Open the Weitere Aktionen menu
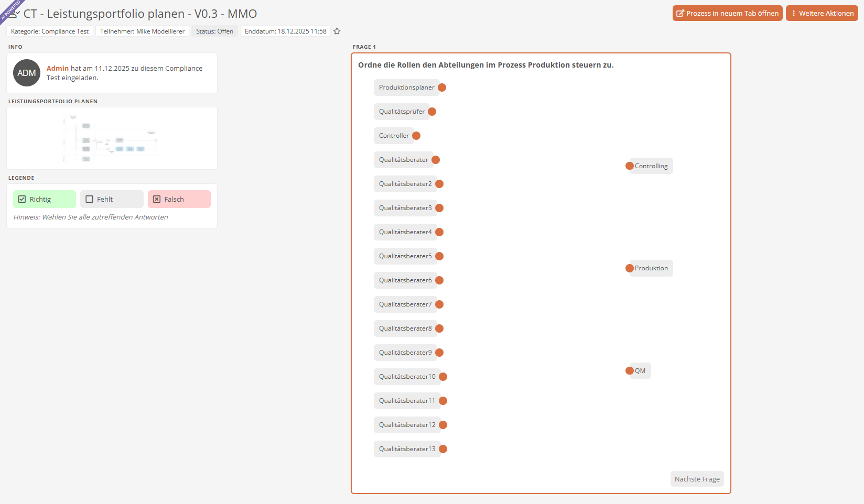Screen dimensions: 864x504 [822, 13]
